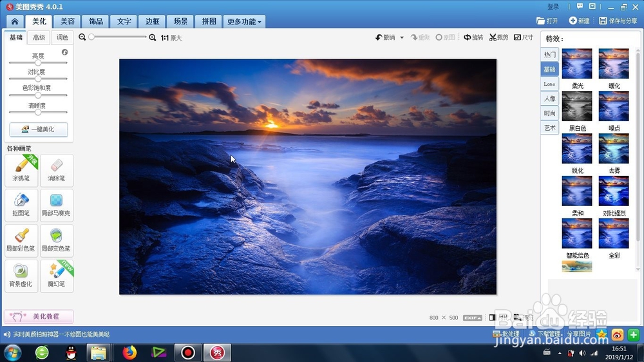
Task: Open the 背景虚化 background blur tool
Action: coord(21,276)
